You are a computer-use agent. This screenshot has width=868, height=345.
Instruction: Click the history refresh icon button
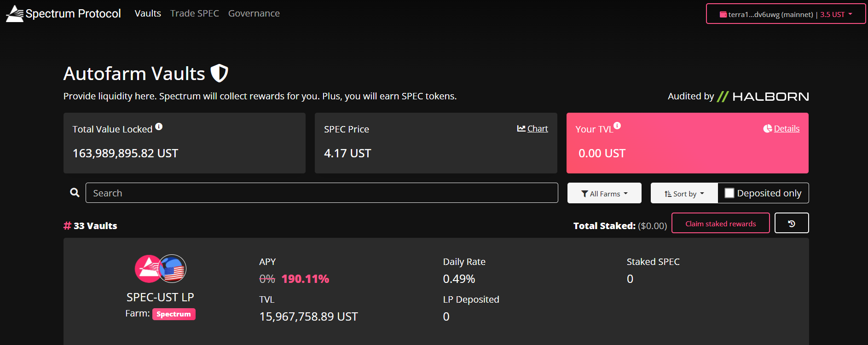pos(792,223)
